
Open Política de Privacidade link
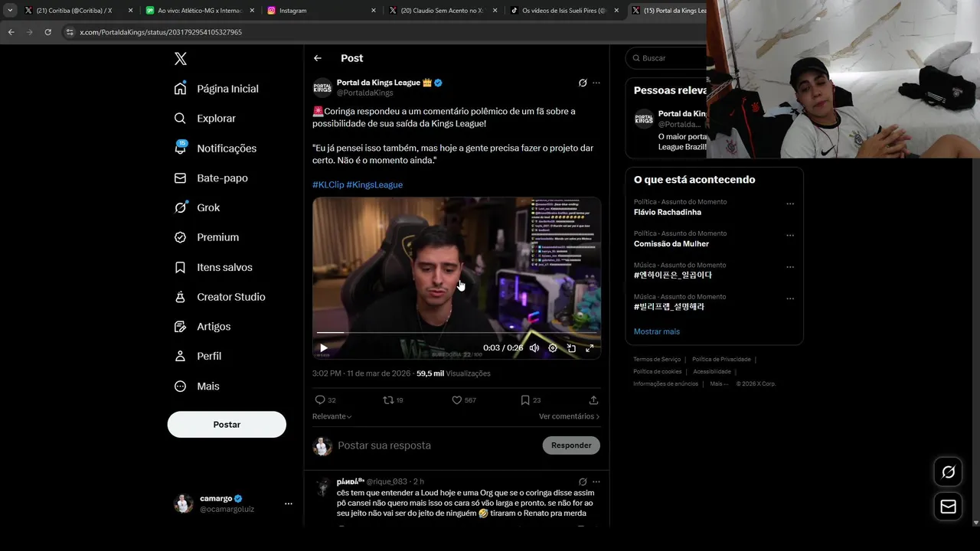pyautogui.click(x=721, y=359)
